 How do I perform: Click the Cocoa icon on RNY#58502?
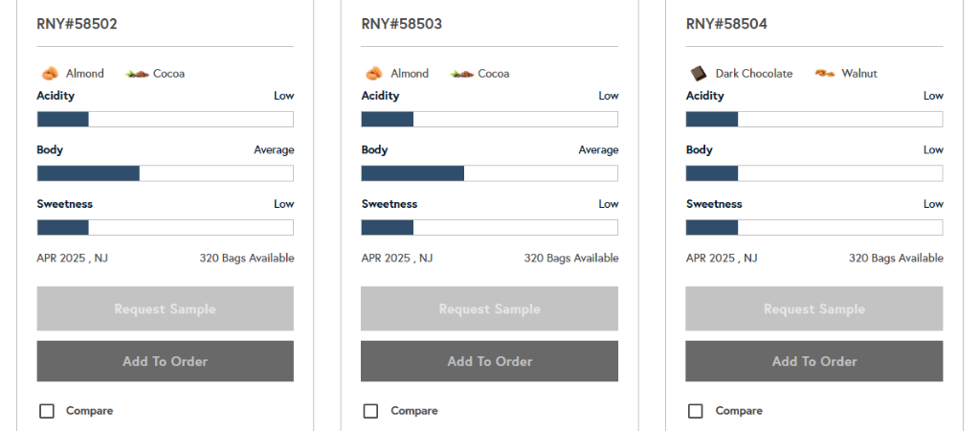(137, 74)
